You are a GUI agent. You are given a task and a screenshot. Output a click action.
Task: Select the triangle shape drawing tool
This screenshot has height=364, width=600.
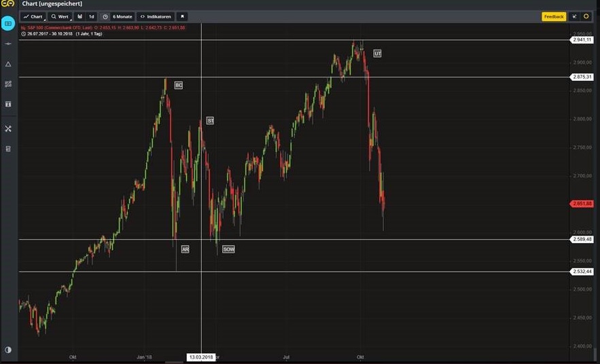(8, 64)
